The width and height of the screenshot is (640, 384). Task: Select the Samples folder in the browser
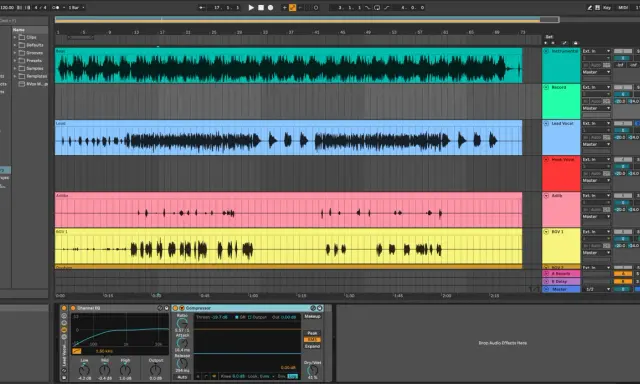pyautogui.click(x=31, y=68)
